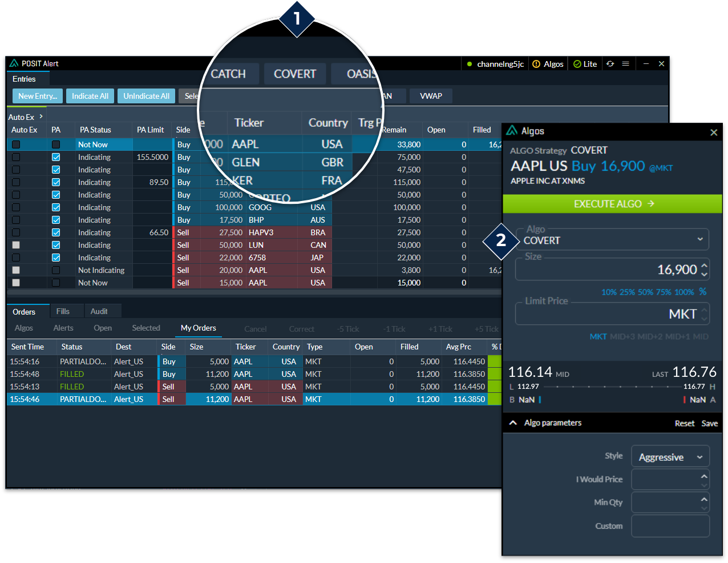Screen dimensions: 728x563
Task: Uncheck PA on the HAPV3 sell row
Action: 55,232
